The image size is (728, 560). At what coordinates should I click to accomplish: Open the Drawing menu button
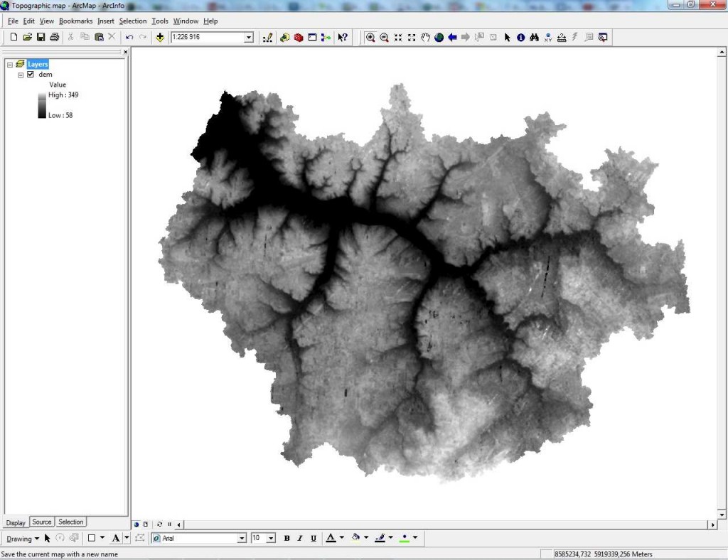coord(22,539)
